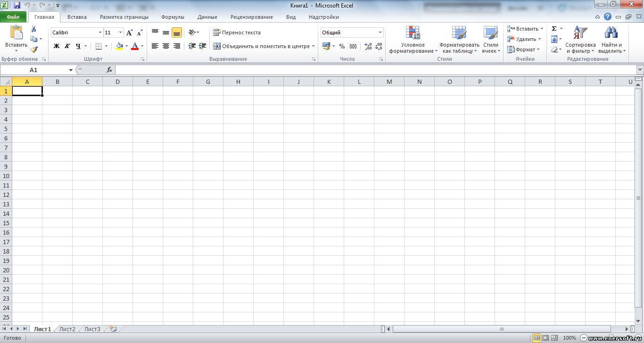Open Delete cells (Удалить) dropdown
This screenshot has width=644, height=343.
tap(525, 39)
